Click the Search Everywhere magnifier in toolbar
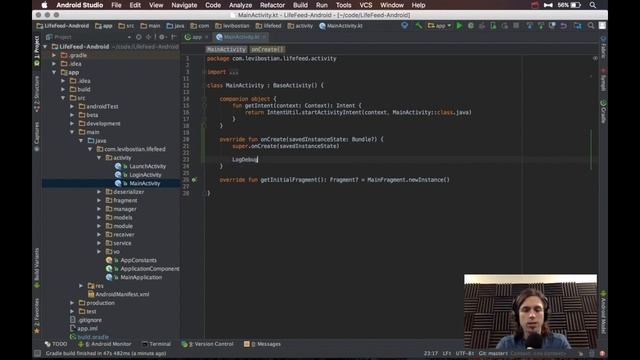This screenshot has width=640, height=360. (591, 26)
